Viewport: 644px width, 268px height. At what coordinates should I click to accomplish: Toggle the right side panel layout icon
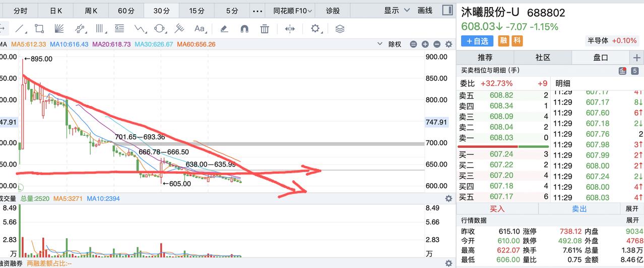point(447,10)
